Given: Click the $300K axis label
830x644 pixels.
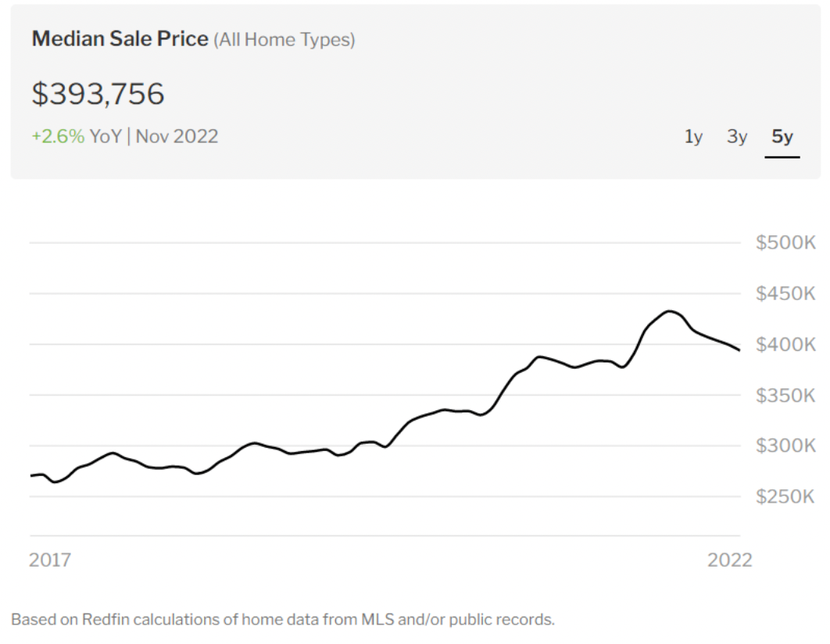Looking at the screenshot, I should click(785, 446).
